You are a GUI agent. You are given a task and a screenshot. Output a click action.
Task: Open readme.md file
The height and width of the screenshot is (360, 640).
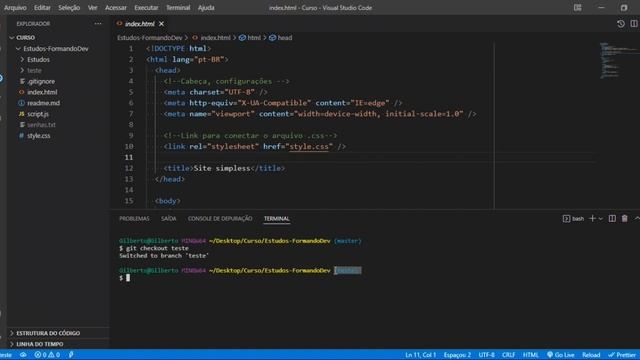pyautogui.click(x=43, y=103)
